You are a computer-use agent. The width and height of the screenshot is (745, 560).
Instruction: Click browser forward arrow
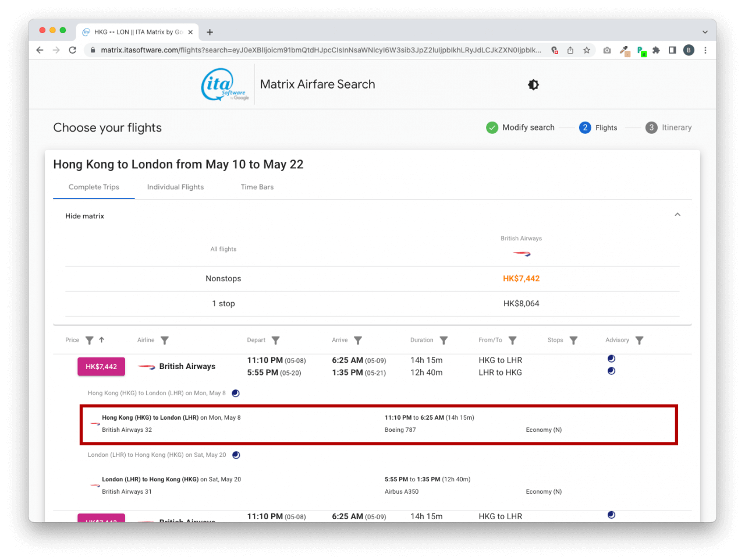point(56,50)
